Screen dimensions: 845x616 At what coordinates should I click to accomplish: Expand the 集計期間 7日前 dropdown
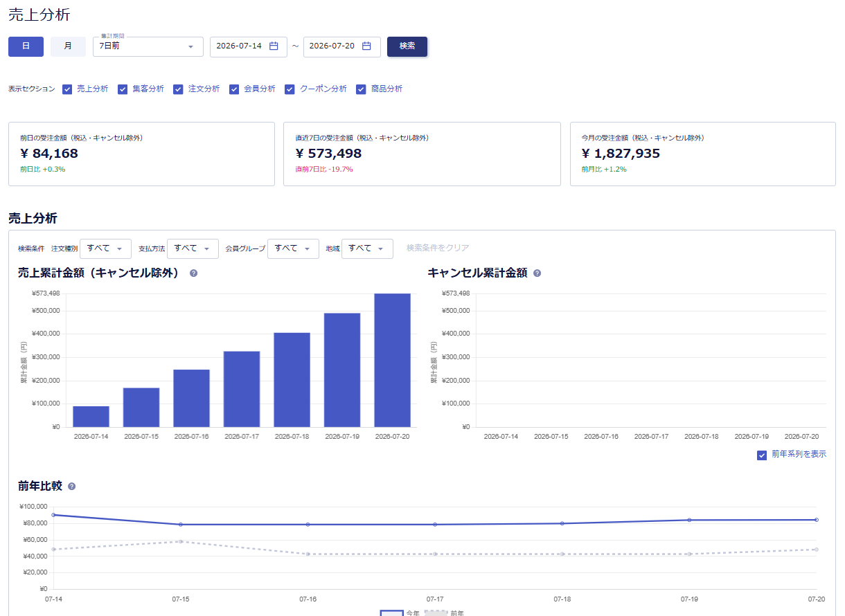(148, 46)
